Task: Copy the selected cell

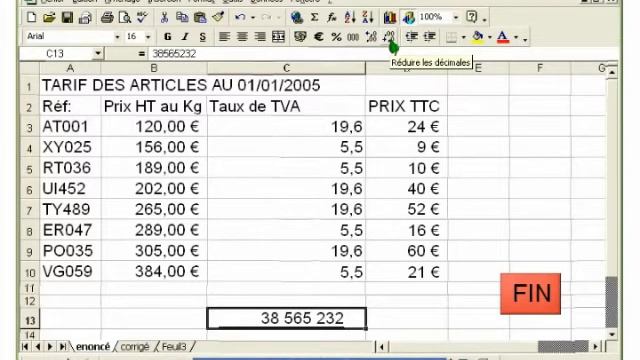Action: 182,18
